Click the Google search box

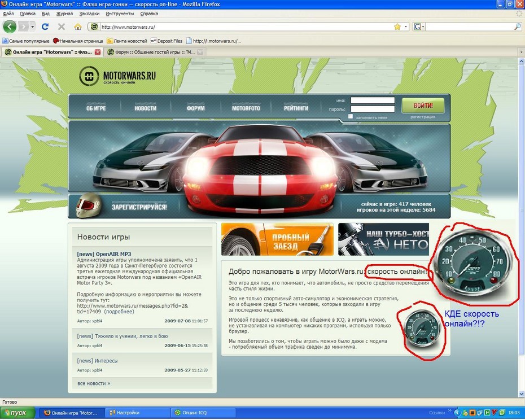pyautogui.click(x=470, y=27)
